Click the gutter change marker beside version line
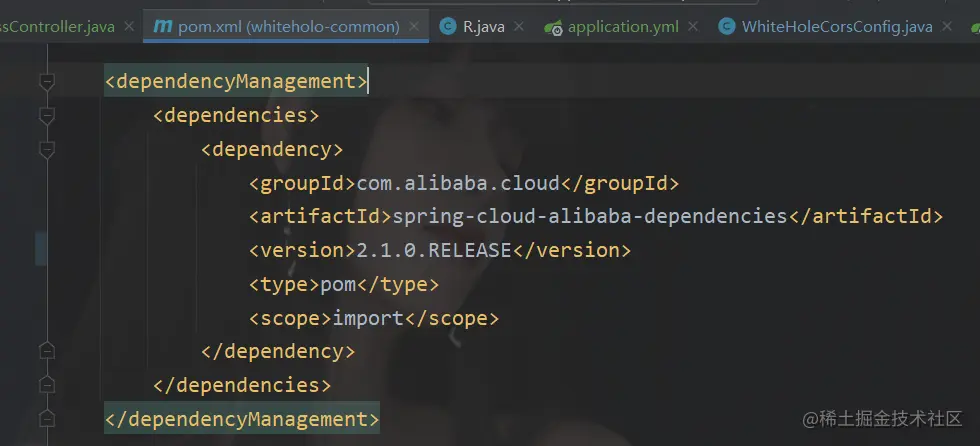The height and width of the screenshot is (446, 980). pyautogui.click(x=41, y=248)
